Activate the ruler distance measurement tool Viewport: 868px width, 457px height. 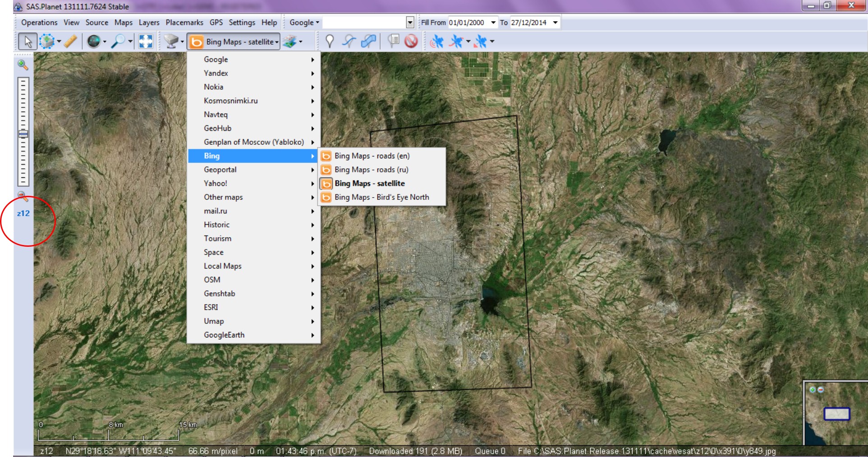click(70, 42)
